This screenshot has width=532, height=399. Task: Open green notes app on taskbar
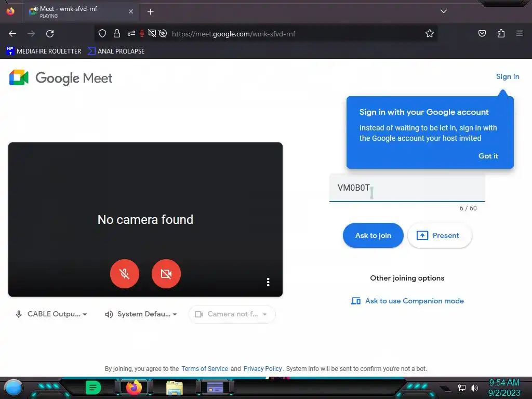click(x=94, y=388)
